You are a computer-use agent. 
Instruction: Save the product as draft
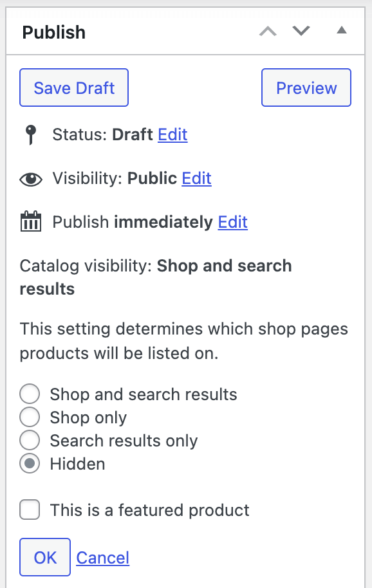coord(74,87)
